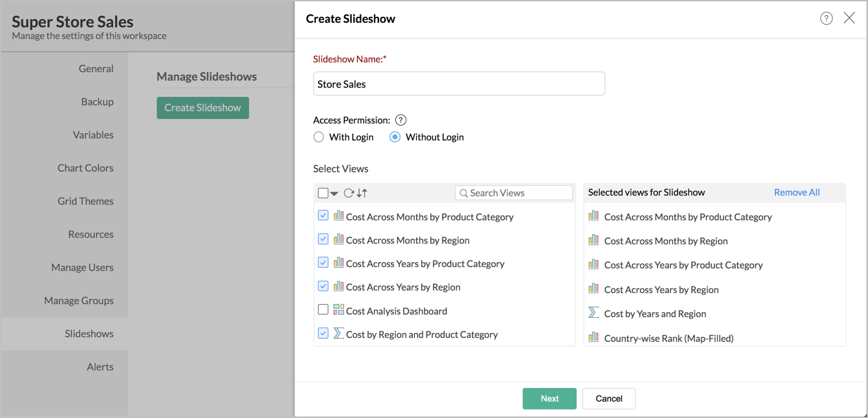Click the pivot icon beside Cost by Region and Product Category

pyautogui.click(x=339, y=334)
